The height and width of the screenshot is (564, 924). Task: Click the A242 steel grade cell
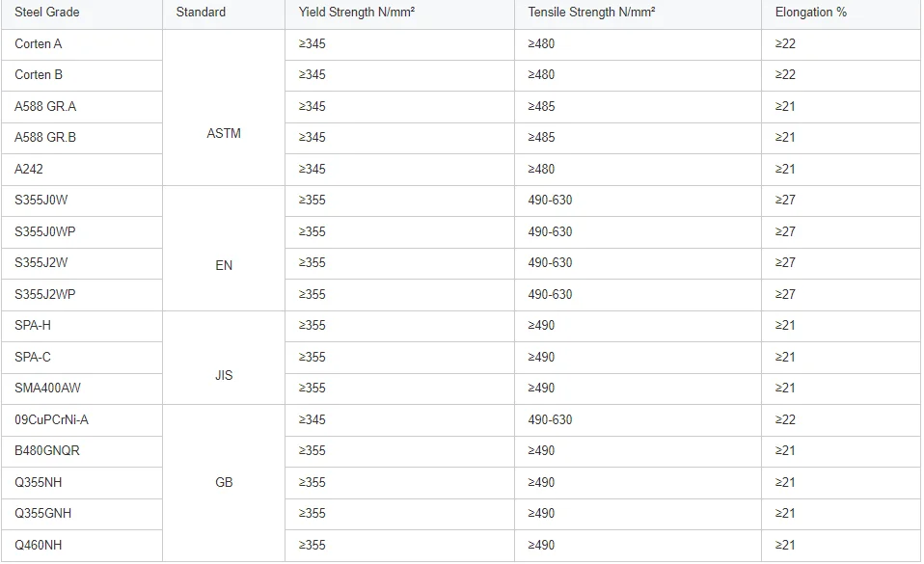29,170
